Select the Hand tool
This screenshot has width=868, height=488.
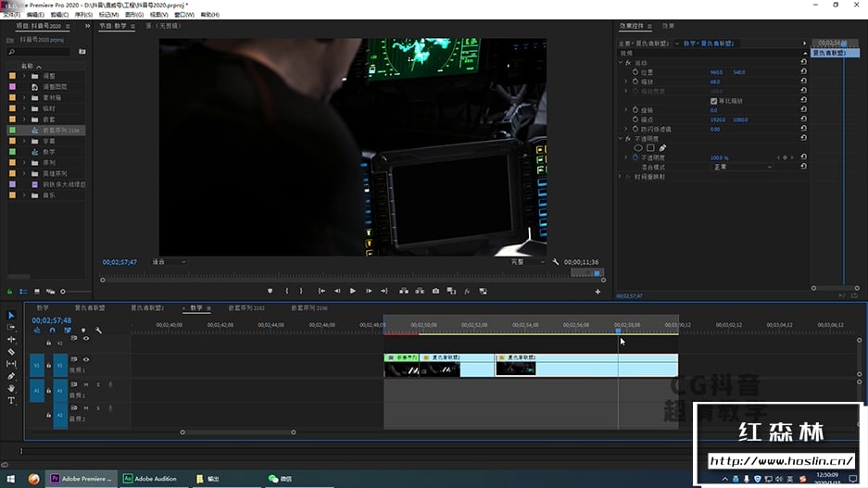pyautogui.click(x=11, y=388)
